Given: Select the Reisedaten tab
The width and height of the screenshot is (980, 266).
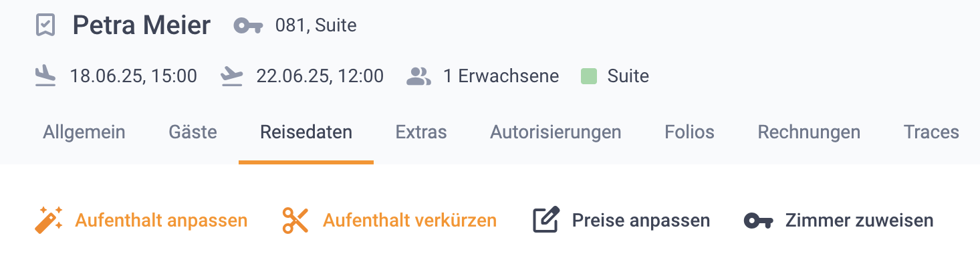Looking at the screenshot, I should (306, 132).
